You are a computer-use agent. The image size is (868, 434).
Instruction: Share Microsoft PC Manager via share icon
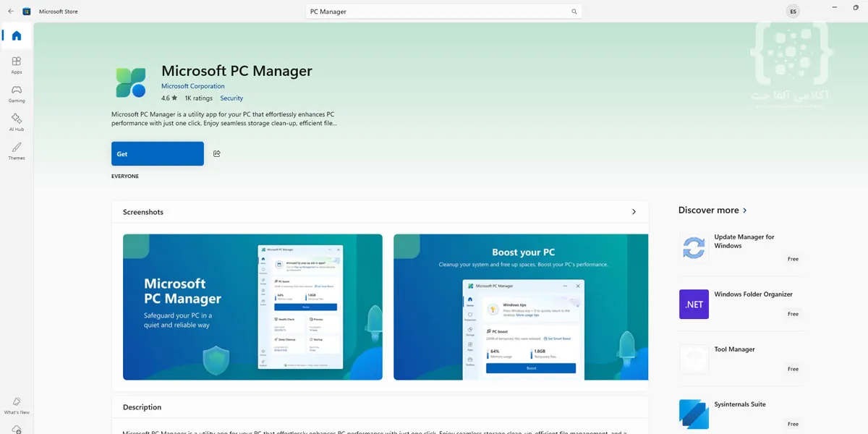[217, 153]
